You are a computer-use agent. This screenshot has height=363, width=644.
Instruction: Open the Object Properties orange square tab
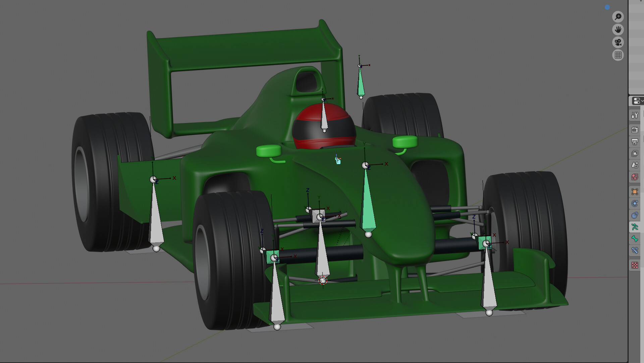pyautogui.click(x=635, y=191)
